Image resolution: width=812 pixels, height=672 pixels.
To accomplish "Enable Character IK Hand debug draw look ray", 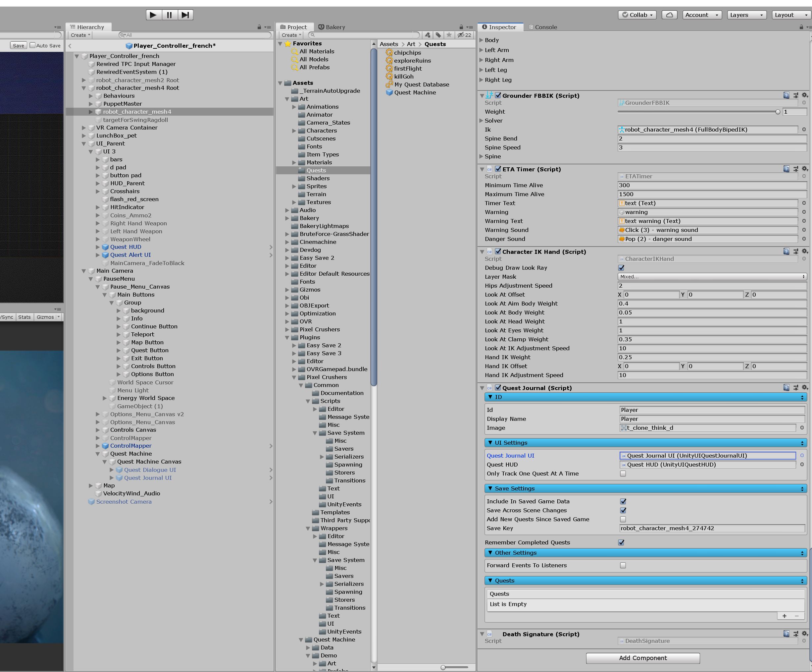I will pos(621,268).
